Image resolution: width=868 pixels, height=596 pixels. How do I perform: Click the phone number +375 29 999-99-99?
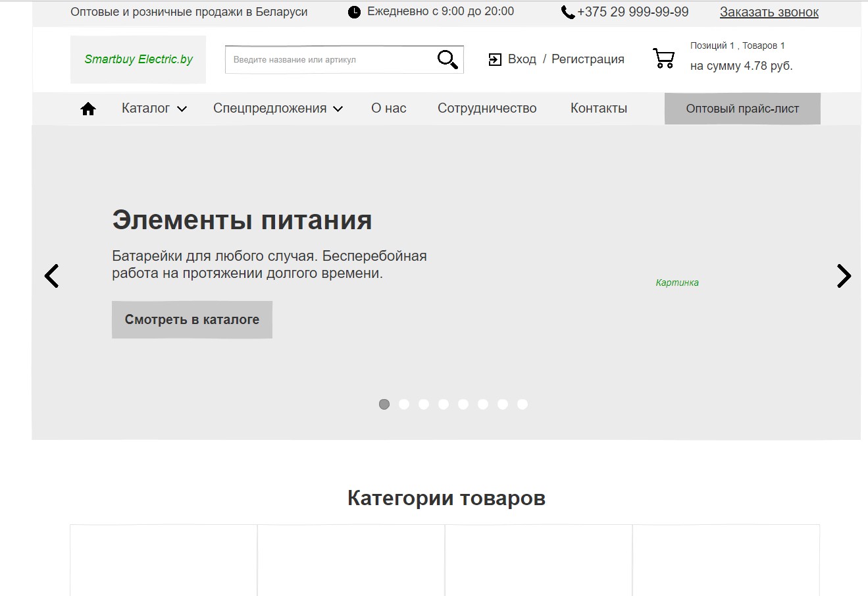pos(633,12)
